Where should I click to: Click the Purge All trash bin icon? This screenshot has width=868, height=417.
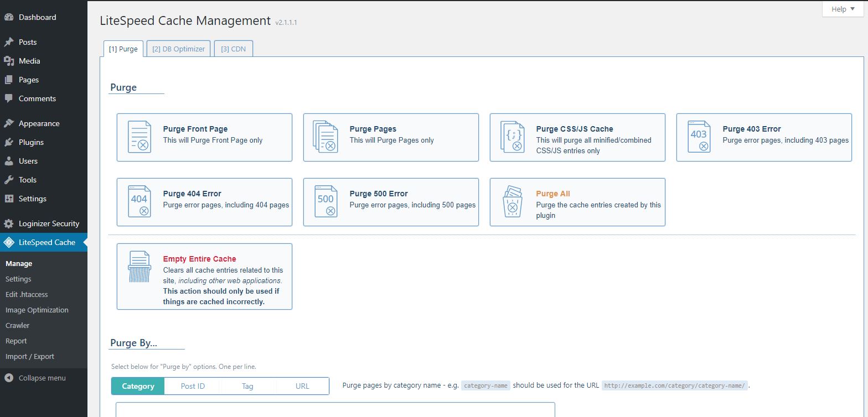pyautogui.click(x=512, y=201)
